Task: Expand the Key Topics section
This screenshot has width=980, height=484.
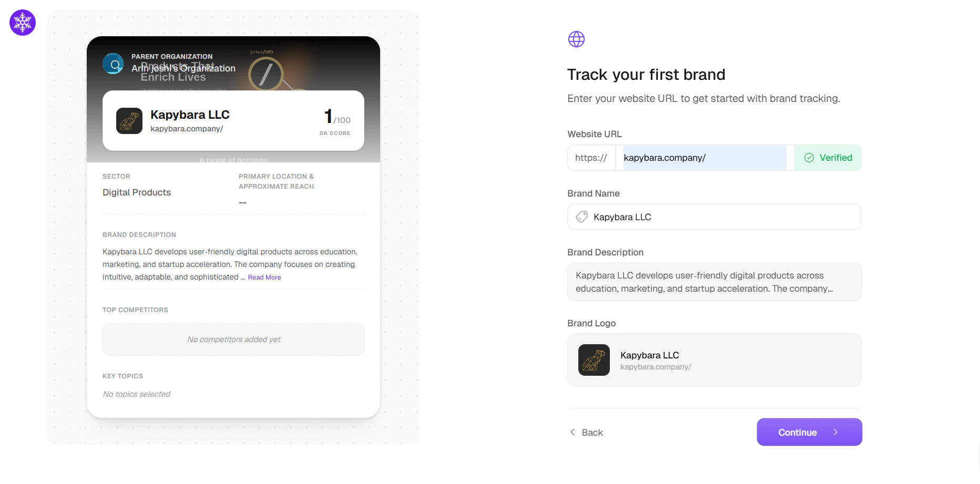Action: tap(122, 376)
